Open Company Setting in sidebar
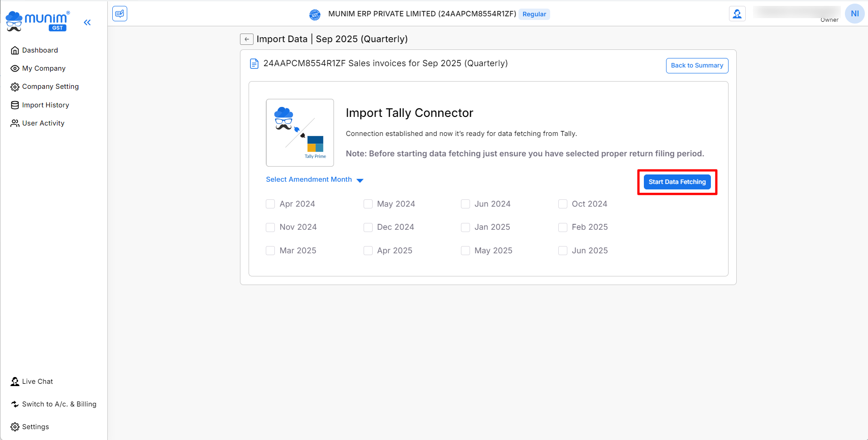 [50, 87]
